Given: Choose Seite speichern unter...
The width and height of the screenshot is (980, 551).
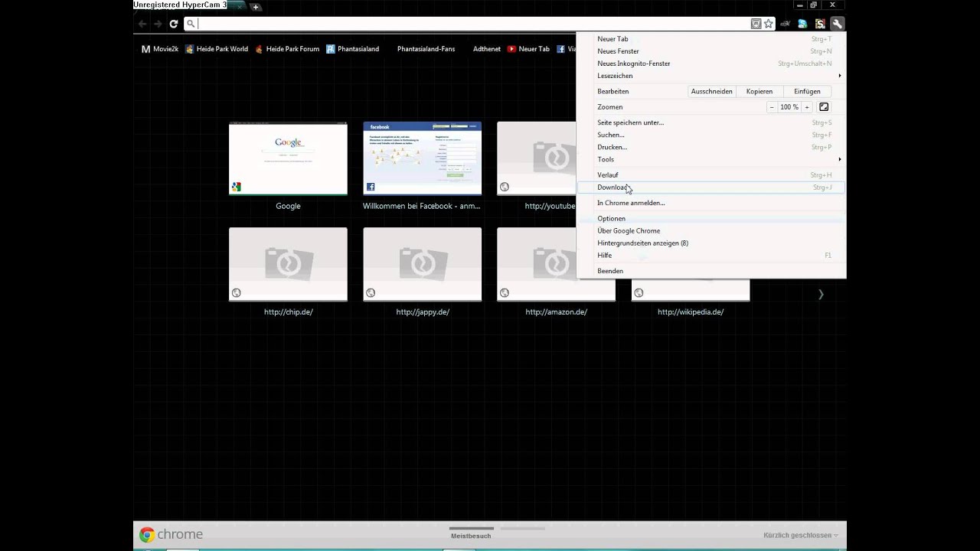Looking at the screenshot, I should pyautogui.click(x=710, y=122).
